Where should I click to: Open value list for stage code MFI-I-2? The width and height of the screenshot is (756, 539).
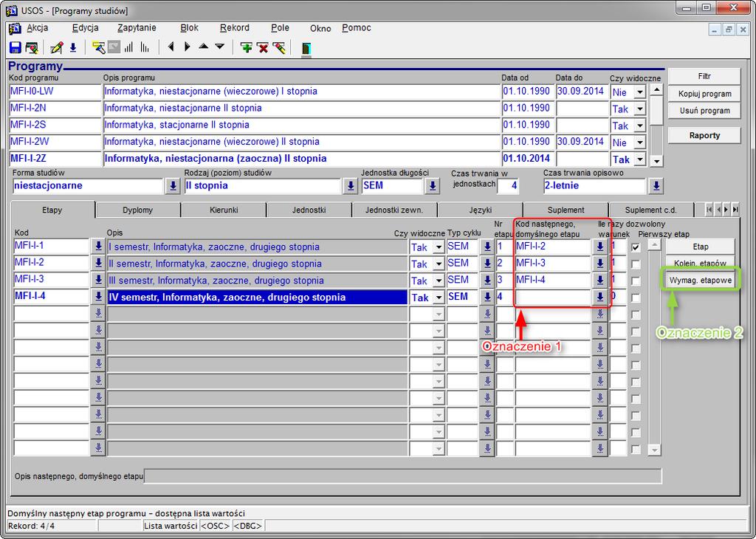(x=98, y=264)
